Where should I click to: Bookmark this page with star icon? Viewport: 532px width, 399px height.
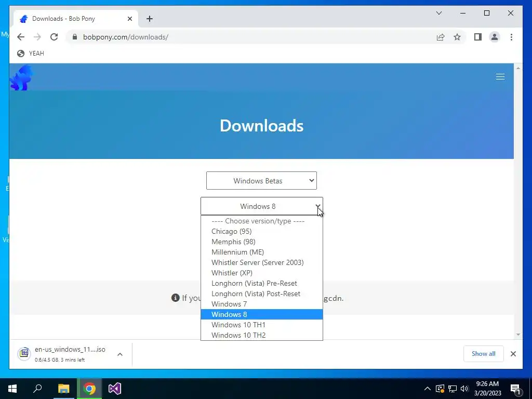[x=457, y=37]
